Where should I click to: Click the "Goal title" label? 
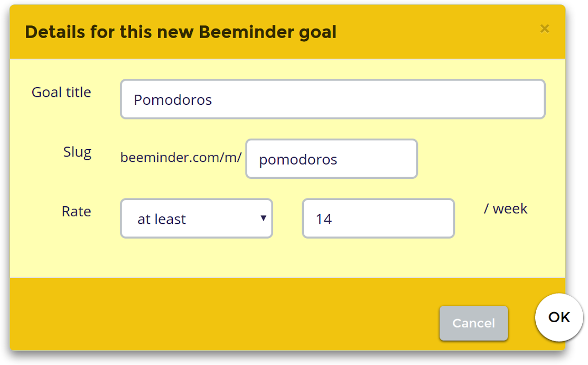click(61, 92)
